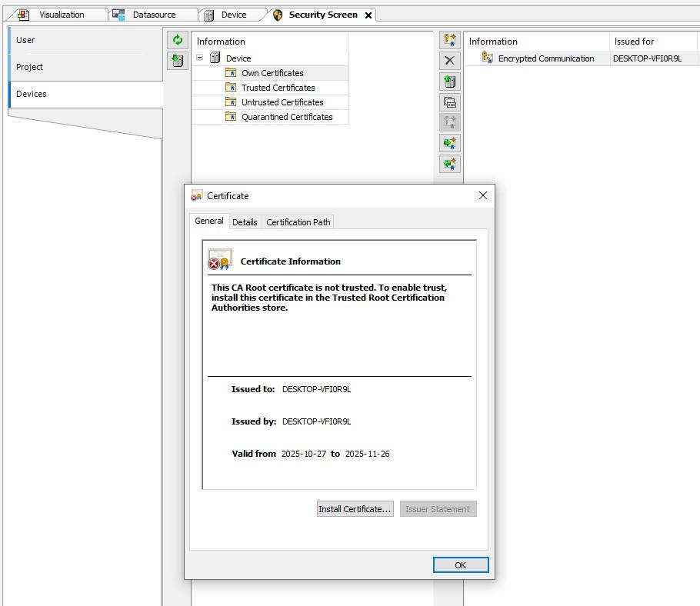Confirm the dialog with OK
Viewport: 700px width, 606px height.
pyautogui.click(x=460, y=565)
